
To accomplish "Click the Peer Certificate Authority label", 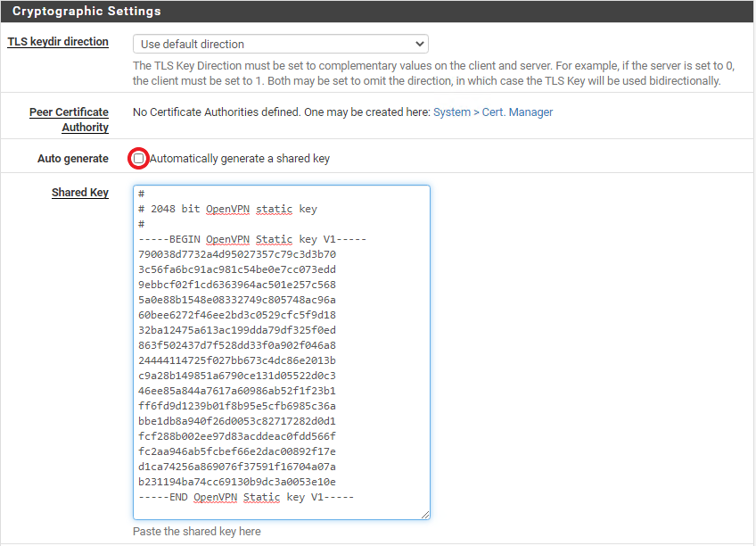I will (x=69, y=120).
